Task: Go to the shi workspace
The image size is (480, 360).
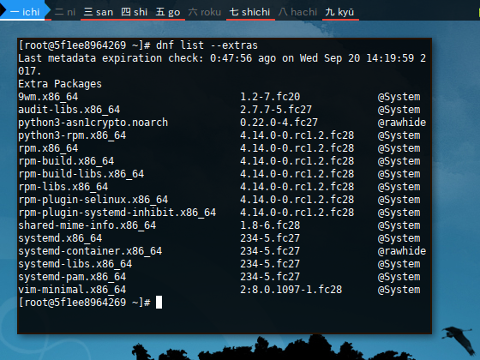Action: tap(135, 12)
